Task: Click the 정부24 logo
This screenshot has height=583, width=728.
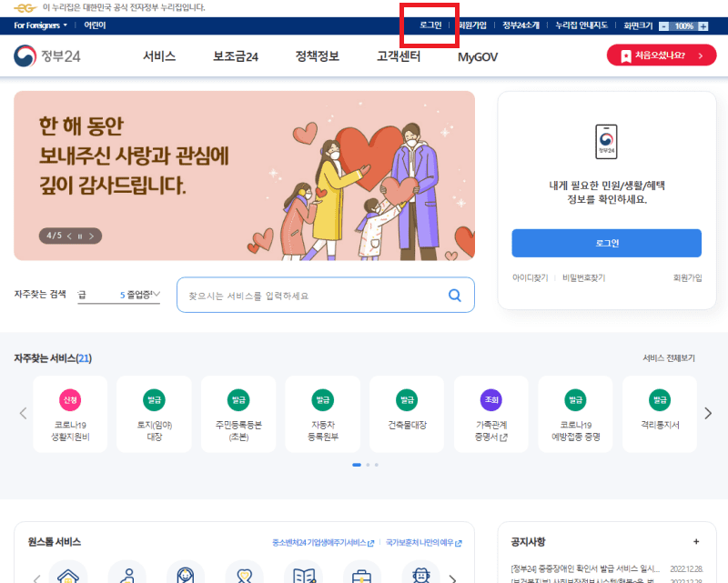Action: [47, 56]
